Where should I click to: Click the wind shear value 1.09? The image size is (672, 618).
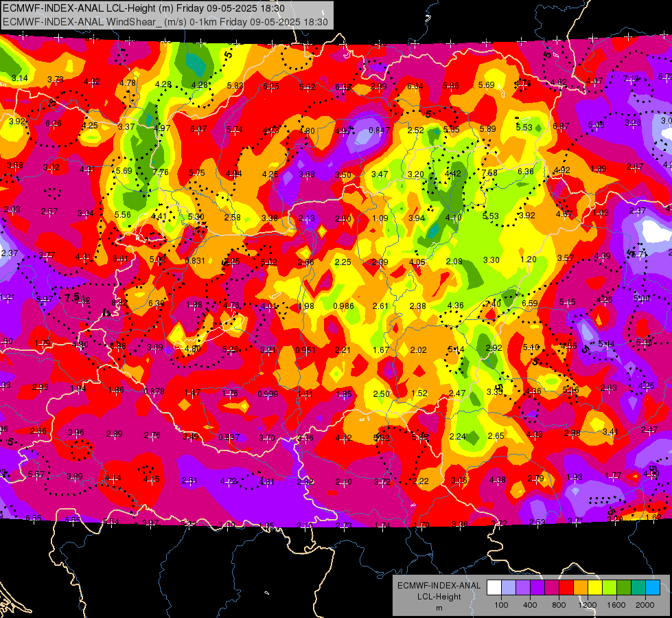[x=380, y=218]
